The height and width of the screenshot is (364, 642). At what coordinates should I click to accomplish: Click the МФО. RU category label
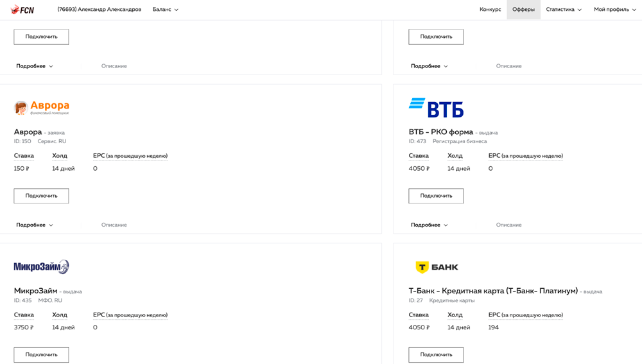tap(50, 300)
